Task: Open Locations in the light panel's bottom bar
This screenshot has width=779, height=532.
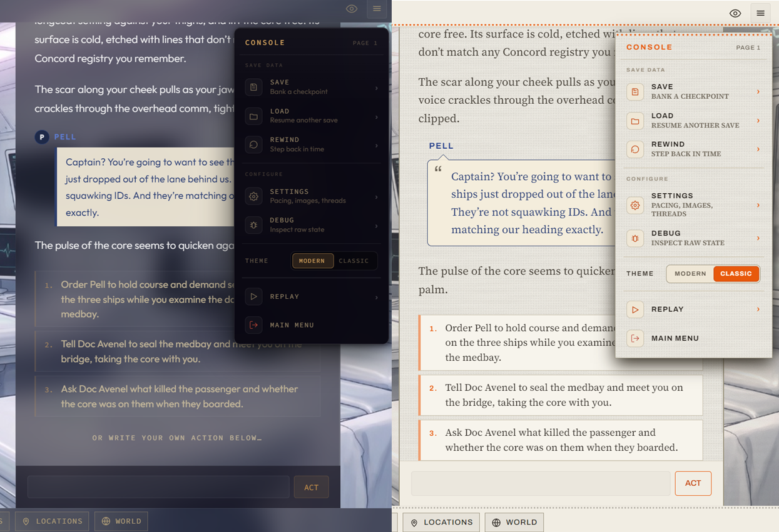Action: click(x=441, y=523)
